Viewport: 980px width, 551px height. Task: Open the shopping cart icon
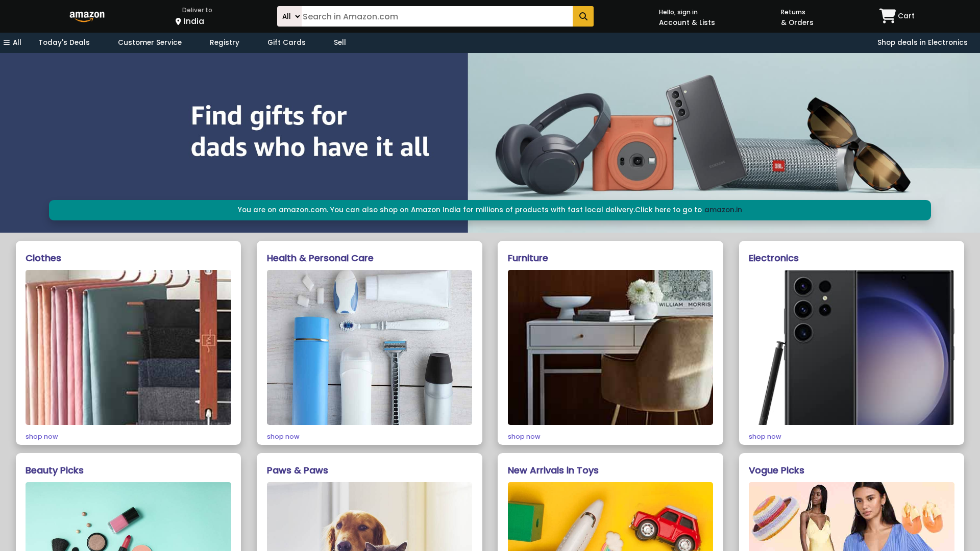coord(887,16)
